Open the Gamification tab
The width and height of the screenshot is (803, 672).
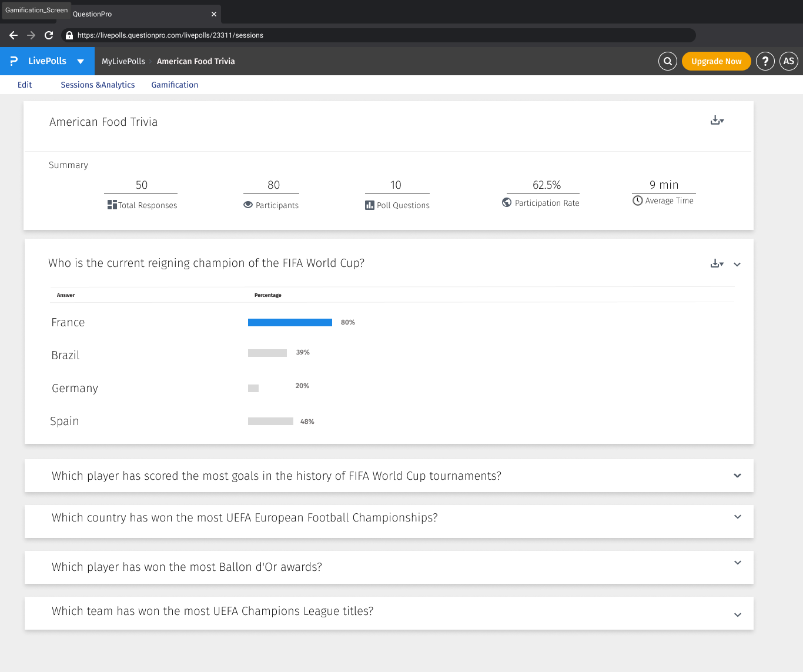175,85
